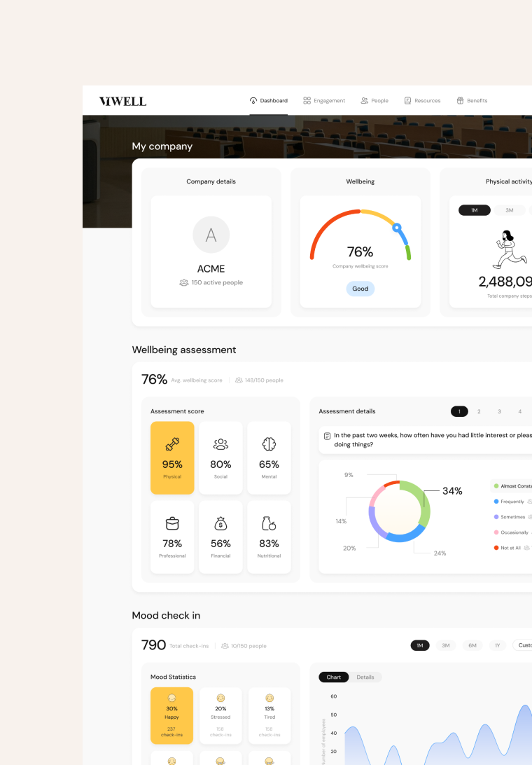This screenshot has width=532, height=765.
Task: Click people icon beside 150 active people
Action: pyautogui.click(x=184, y=282)
